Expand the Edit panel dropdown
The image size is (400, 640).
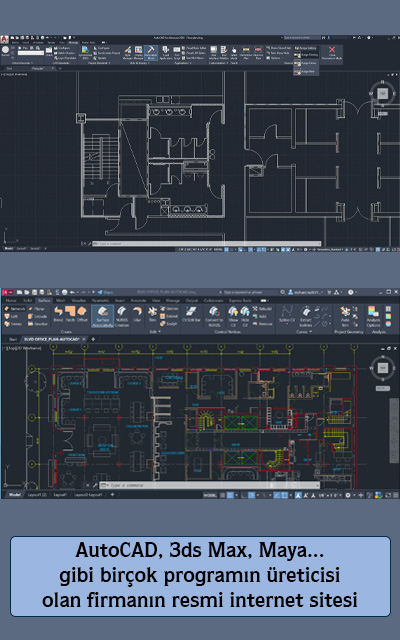click(x=156, y=332)
